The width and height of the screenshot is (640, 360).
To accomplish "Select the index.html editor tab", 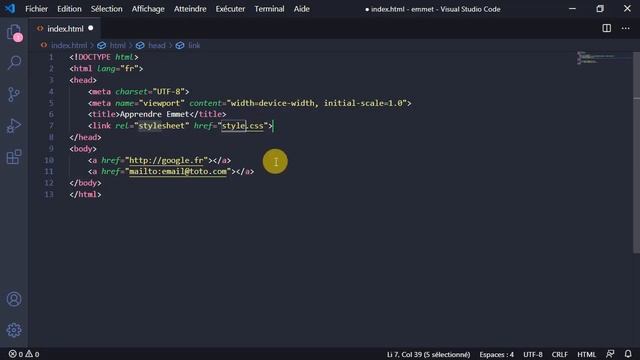I will click(64, 29).
